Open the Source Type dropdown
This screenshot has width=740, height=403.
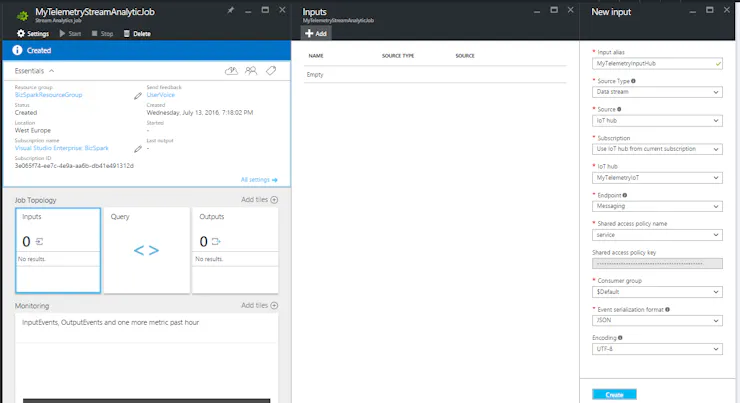(657, 92)
